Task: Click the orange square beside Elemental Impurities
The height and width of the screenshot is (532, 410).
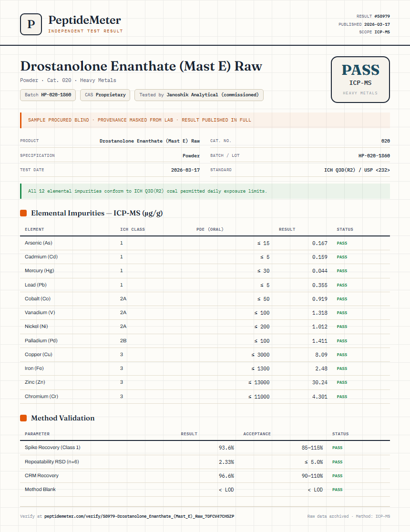Action: pos(23,213)
